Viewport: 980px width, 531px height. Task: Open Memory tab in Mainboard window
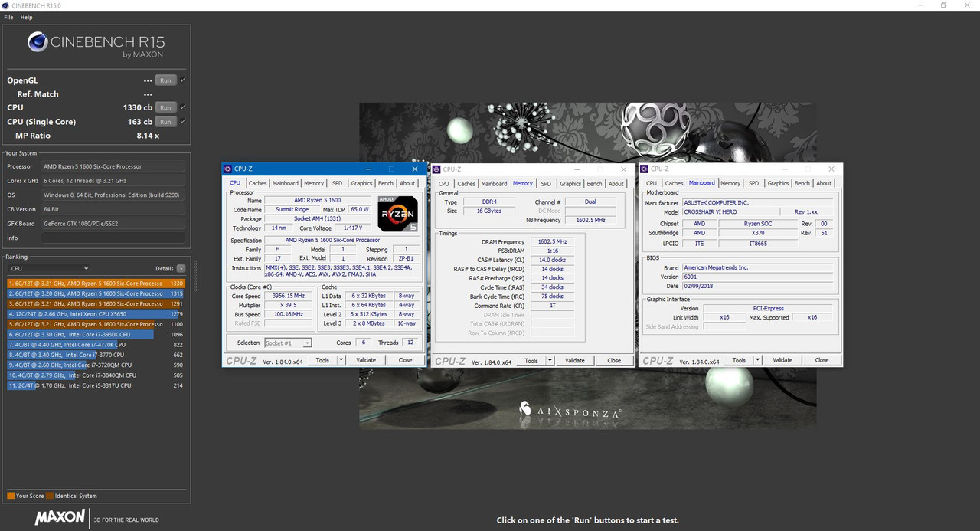tap(730, 183)
